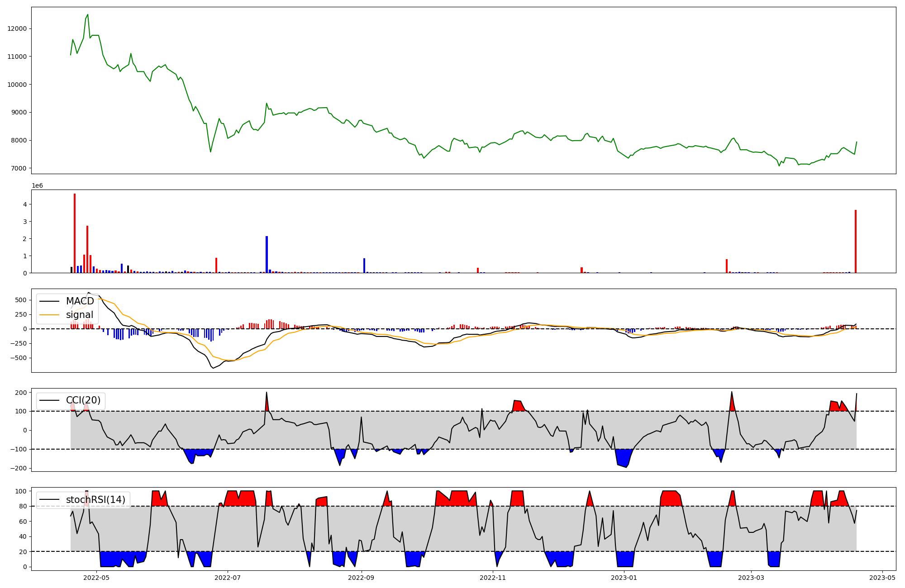
Task: Click the 80 stochRSI axis label
Action: 23,506
